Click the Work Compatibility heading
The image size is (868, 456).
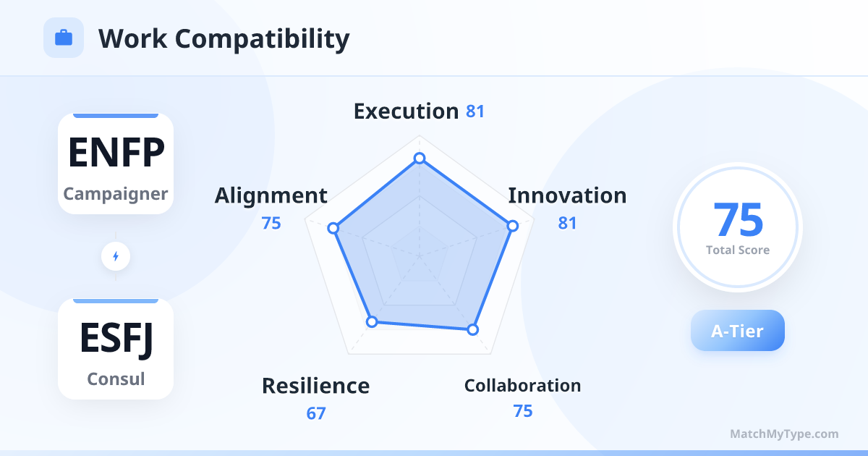click(x=224, y=38)
